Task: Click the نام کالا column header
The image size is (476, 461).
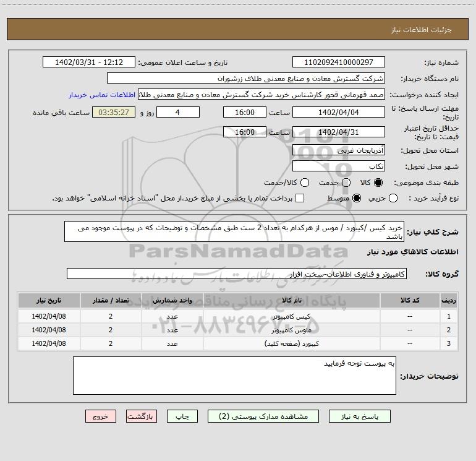Action: (291, 300)
